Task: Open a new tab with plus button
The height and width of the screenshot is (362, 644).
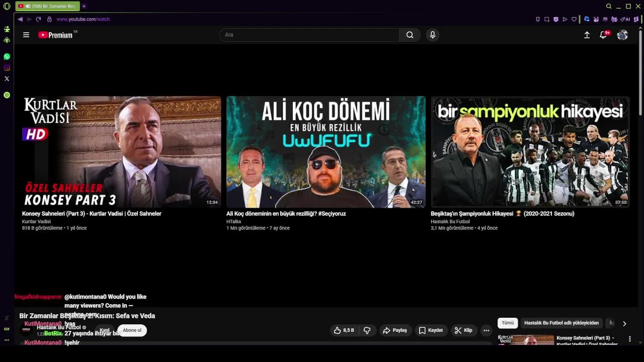Action: [84, 6]
